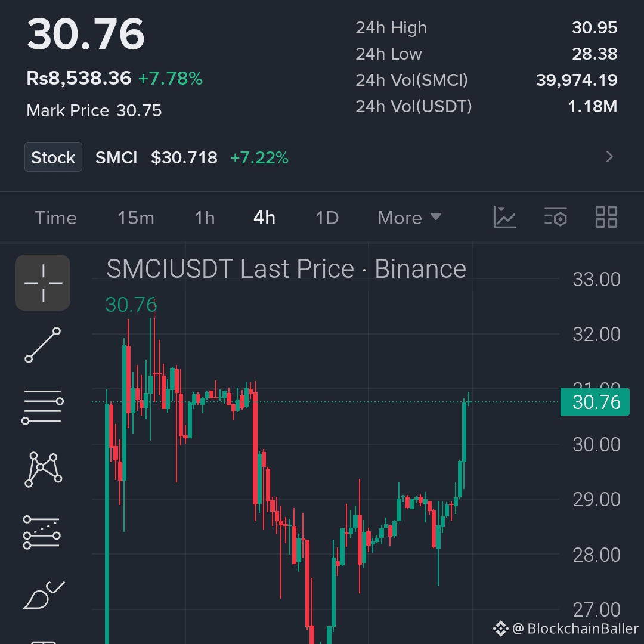Viewport: 644px width, 644px height.
Task: Tap the 24h Low value 28.38
Action: pyautogui.click(x=595, y=54)
